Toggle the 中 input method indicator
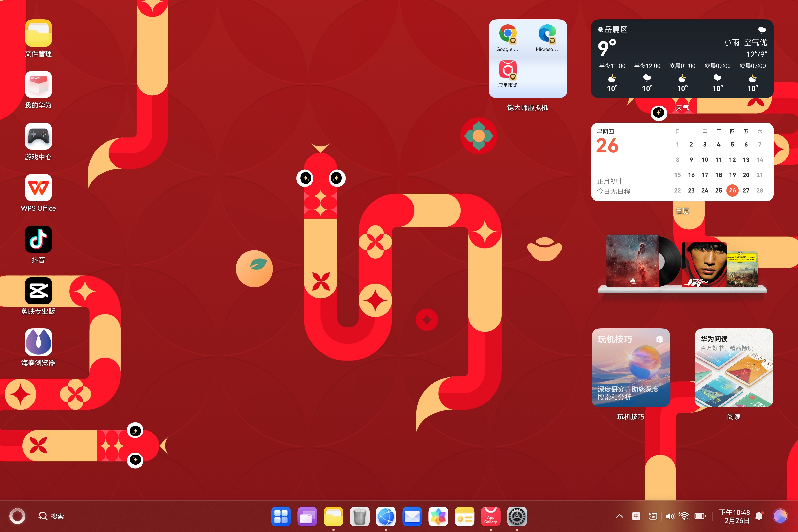The image size is (798, 532). pyautogui.click(x=636, y=516)
